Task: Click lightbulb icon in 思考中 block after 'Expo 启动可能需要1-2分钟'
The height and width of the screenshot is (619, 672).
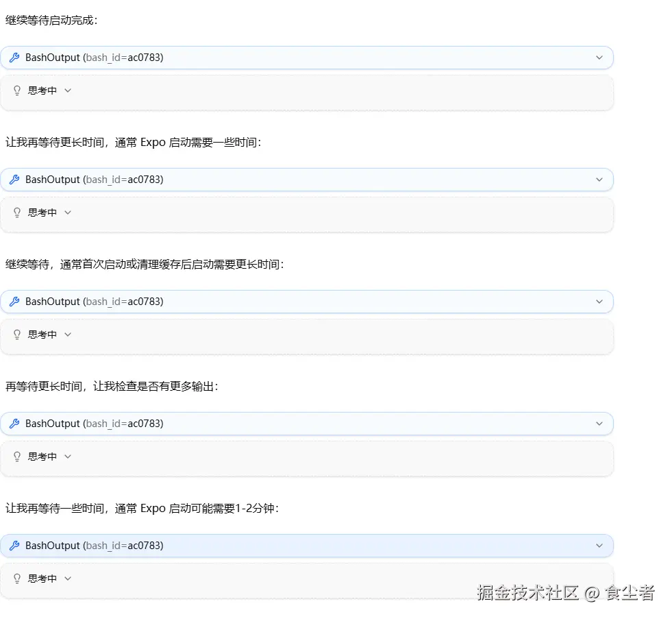Action: click(17, 579)
